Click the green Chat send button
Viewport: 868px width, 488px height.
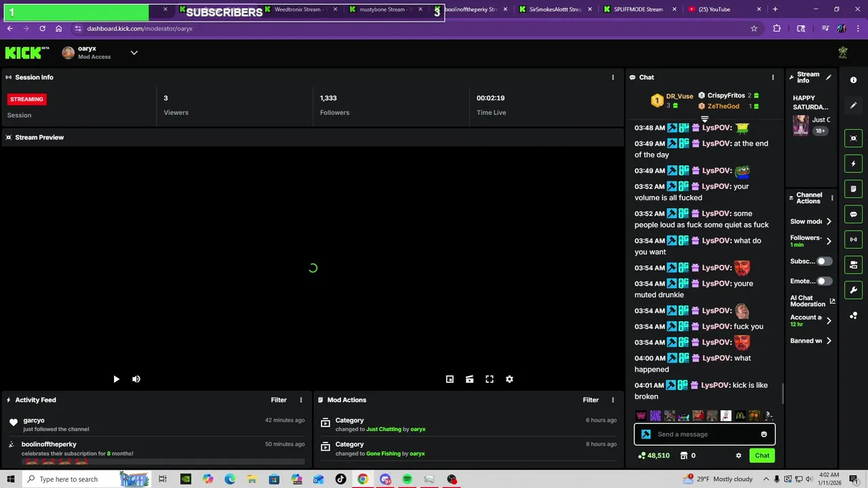click(762, 455)
